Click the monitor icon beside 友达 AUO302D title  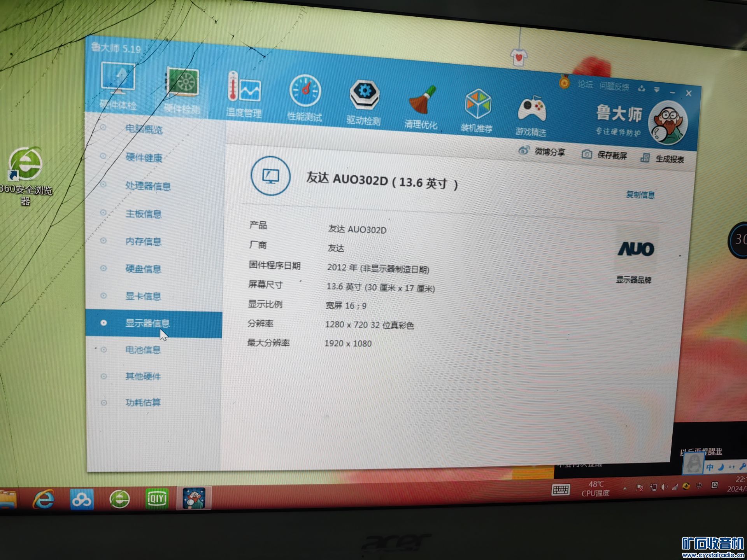[270, 176]
